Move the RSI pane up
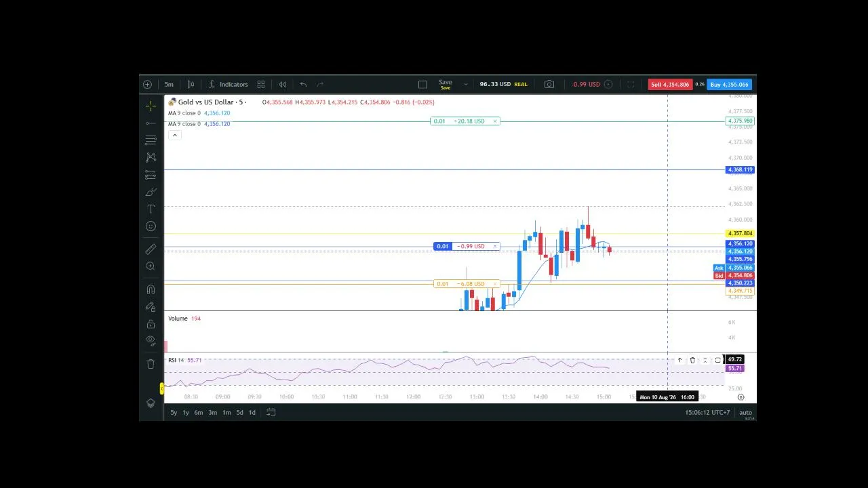The image size is (868, 488). tap(679, 361)
